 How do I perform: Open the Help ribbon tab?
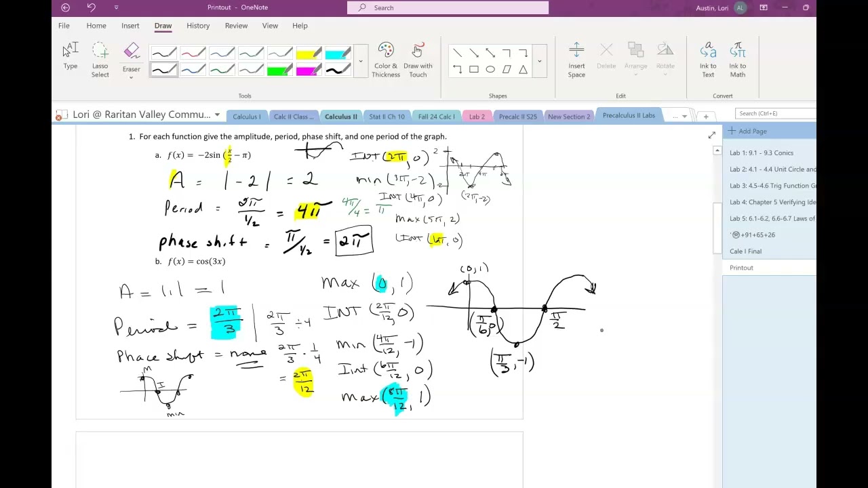[x=300, y=26]
